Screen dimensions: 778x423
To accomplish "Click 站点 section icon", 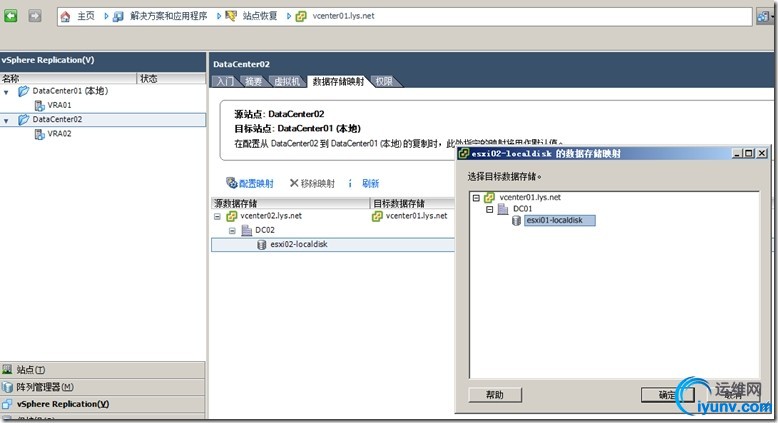I will 7,369.
